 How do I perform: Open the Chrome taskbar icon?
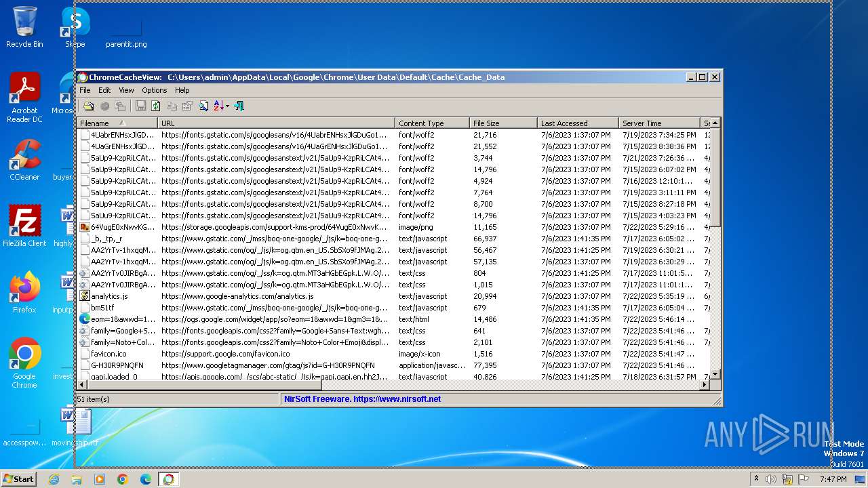(x=123, y=479)
